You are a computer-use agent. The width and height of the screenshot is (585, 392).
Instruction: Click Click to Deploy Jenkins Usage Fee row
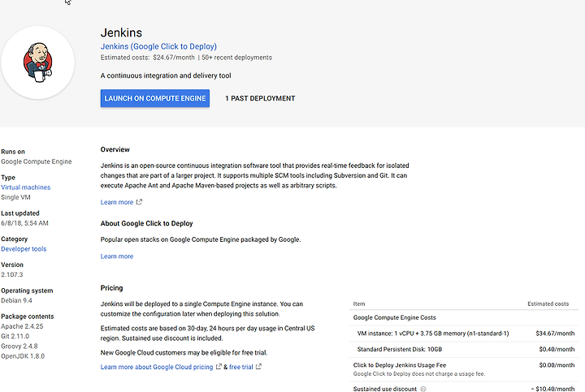point(464,369)
